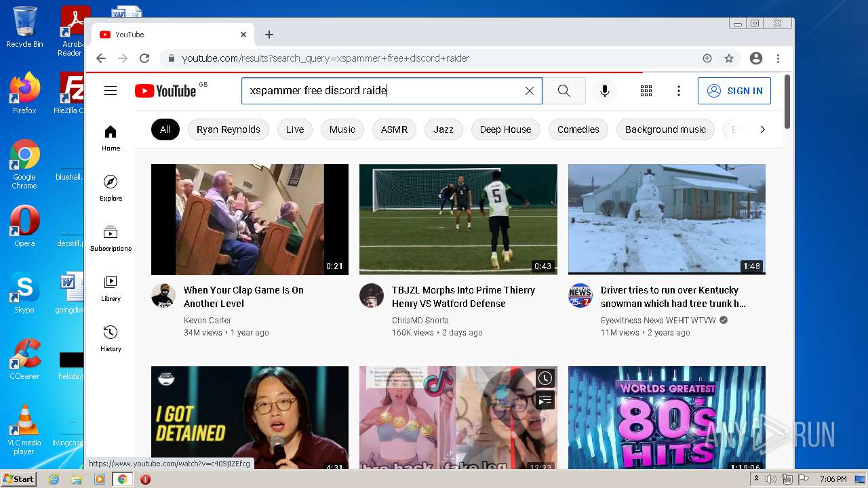Open the Chrome profile avatar menu
868x488 pixels.
coord(756,58)
